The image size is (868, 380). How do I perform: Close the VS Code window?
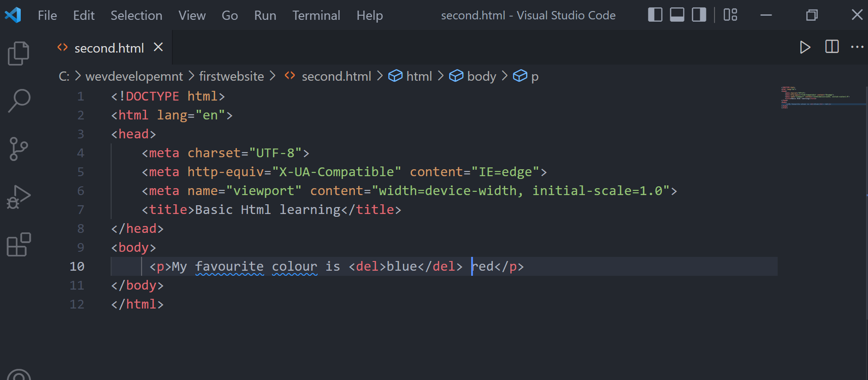coord(857,15)
